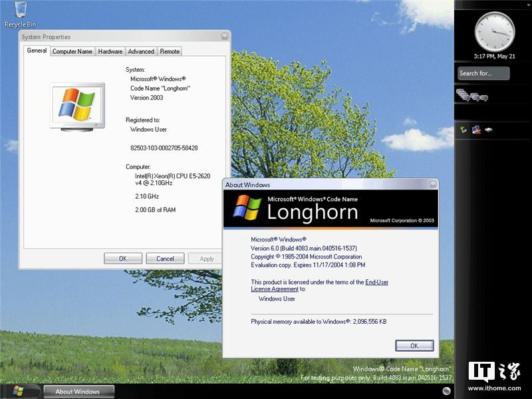Open the messenger contacts in the sidebar

pyautogui.click(x=473, y=96)
